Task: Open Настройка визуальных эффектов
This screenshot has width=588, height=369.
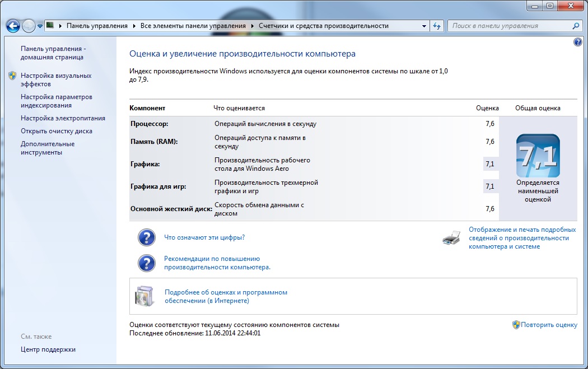Action: [x=56, y=80]
